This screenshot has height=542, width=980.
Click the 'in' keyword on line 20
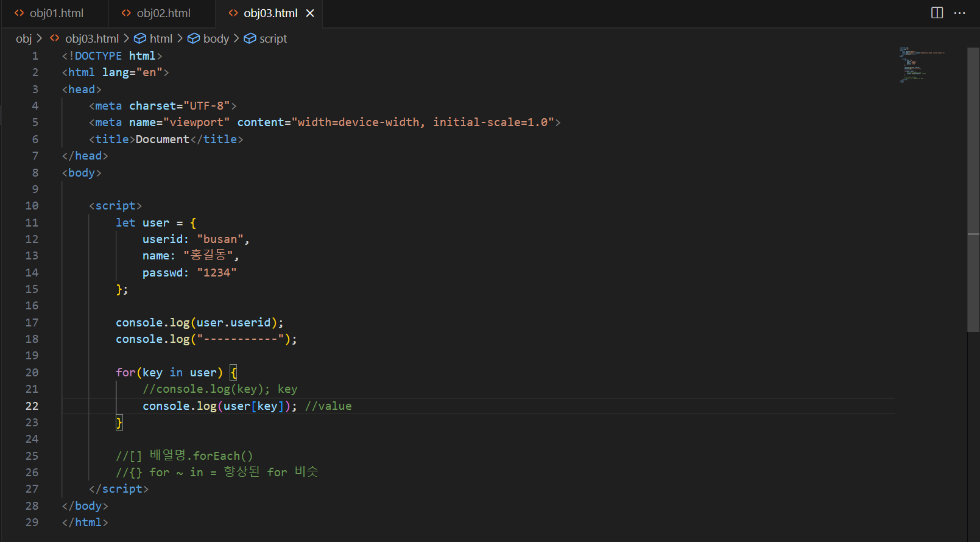[176, 373]
